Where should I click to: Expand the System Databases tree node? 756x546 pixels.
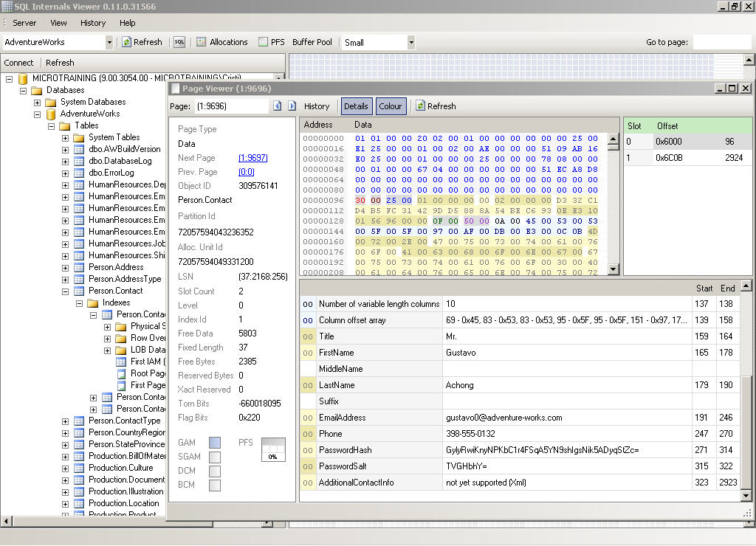click(x=37, y=102)
